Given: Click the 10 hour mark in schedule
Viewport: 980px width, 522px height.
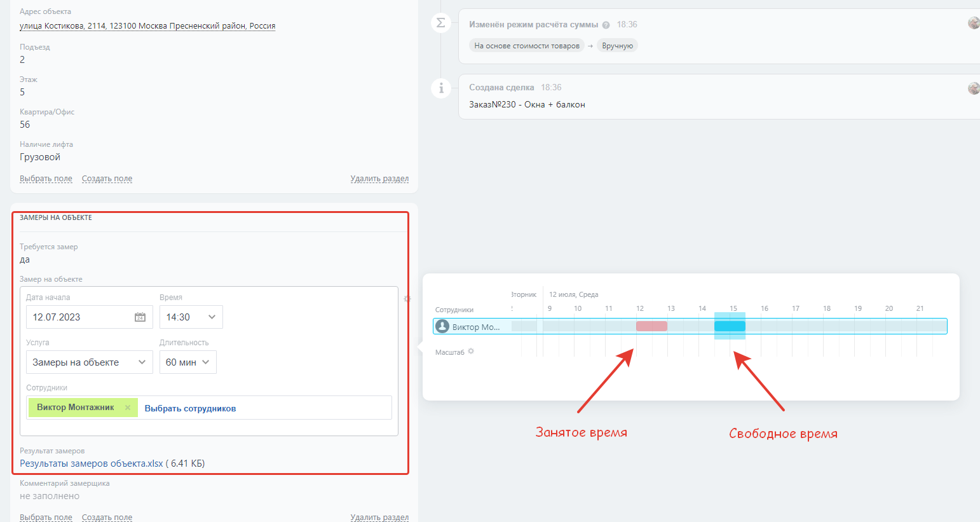Looking at the screenshot, I should 578,308.
